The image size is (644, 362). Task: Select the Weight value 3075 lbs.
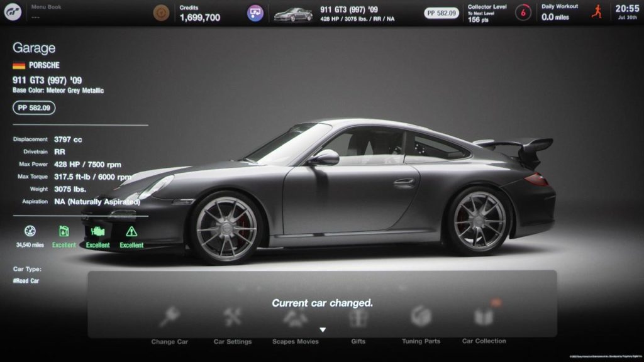[x=70, y=189]
